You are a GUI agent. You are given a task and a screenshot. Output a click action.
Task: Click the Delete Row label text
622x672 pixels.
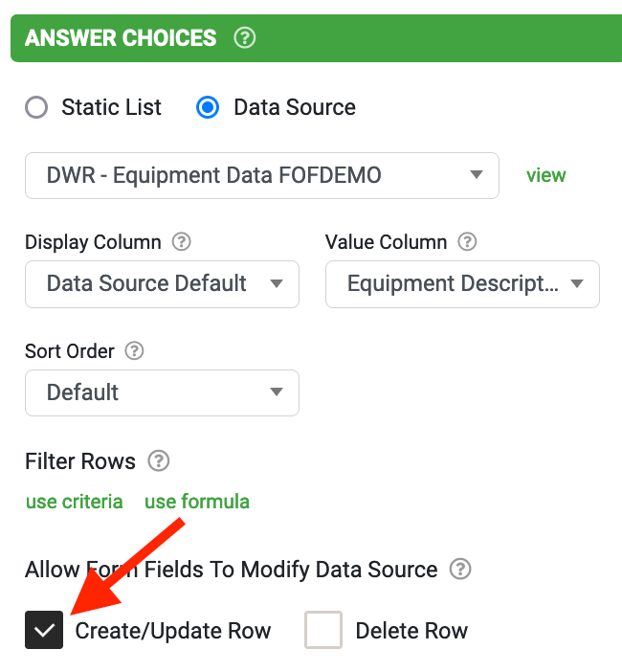(411, 631)
